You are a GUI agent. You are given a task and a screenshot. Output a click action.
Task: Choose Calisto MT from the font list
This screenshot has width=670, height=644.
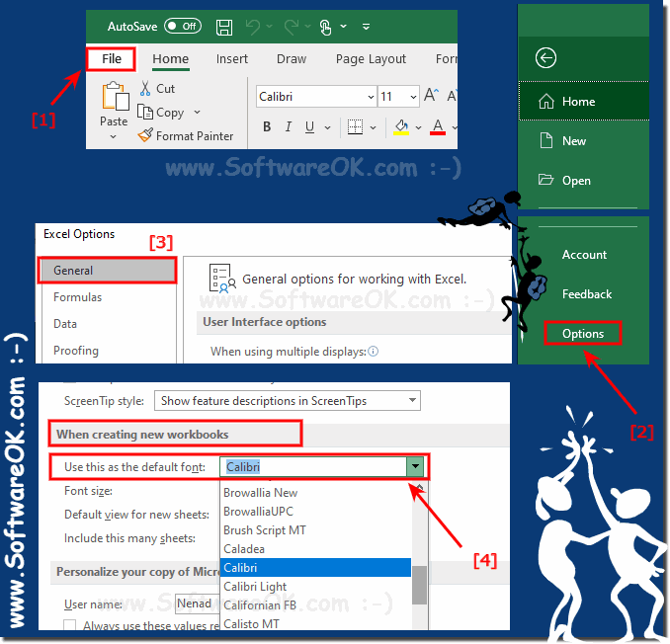[x=315, y=623]
